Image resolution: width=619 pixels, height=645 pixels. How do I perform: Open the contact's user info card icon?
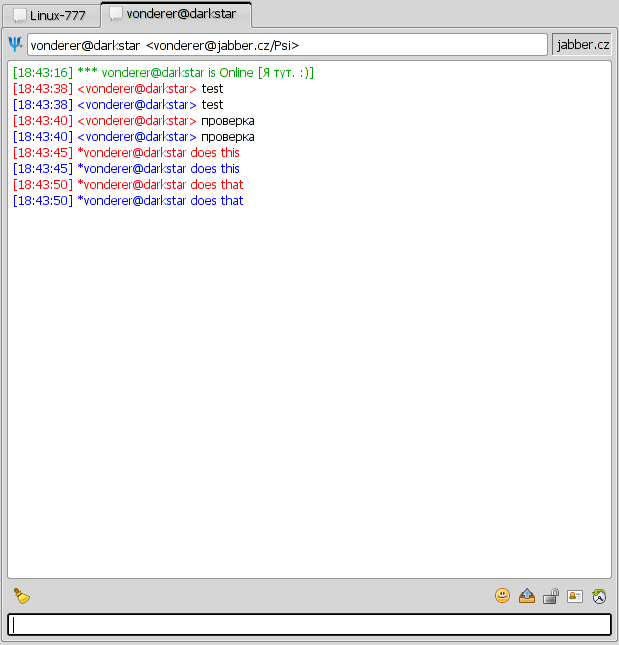(x=575, y=596)
